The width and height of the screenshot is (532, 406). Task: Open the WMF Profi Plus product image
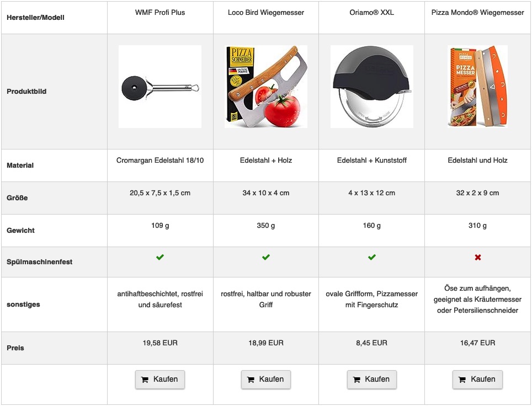[160, 87]
